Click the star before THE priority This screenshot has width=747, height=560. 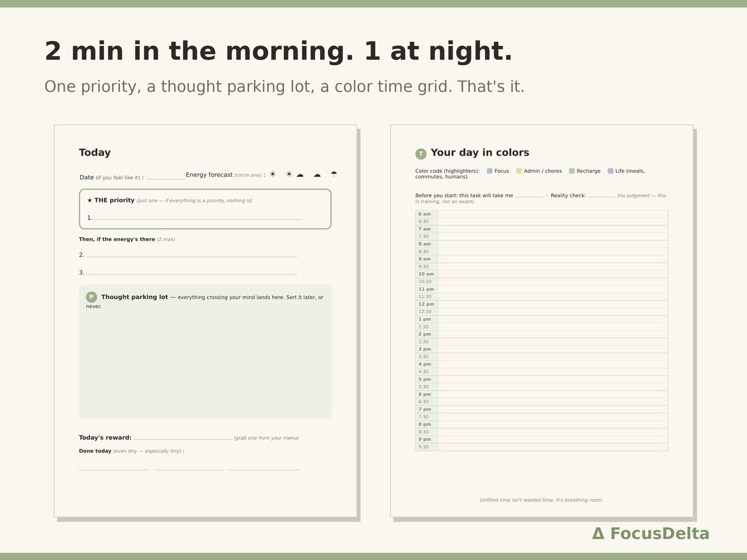click(90, 200)
